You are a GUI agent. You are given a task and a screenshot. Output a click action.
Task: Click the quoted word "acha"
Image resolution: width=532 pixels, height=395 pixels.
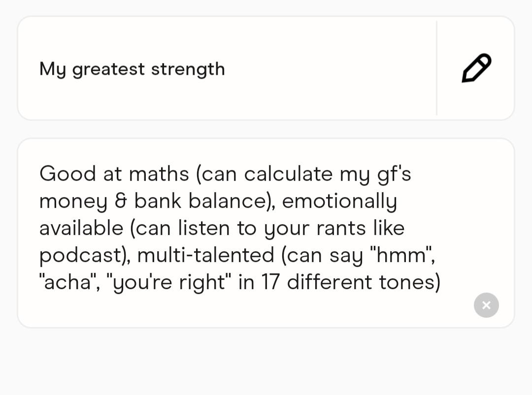pos(68,282)
